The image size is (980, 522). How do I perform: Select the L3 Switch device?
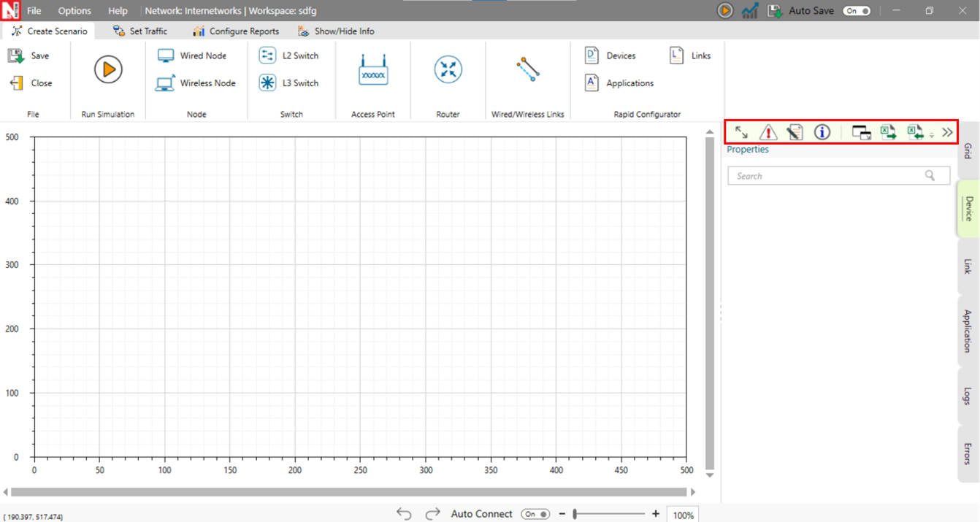[289, 83]
